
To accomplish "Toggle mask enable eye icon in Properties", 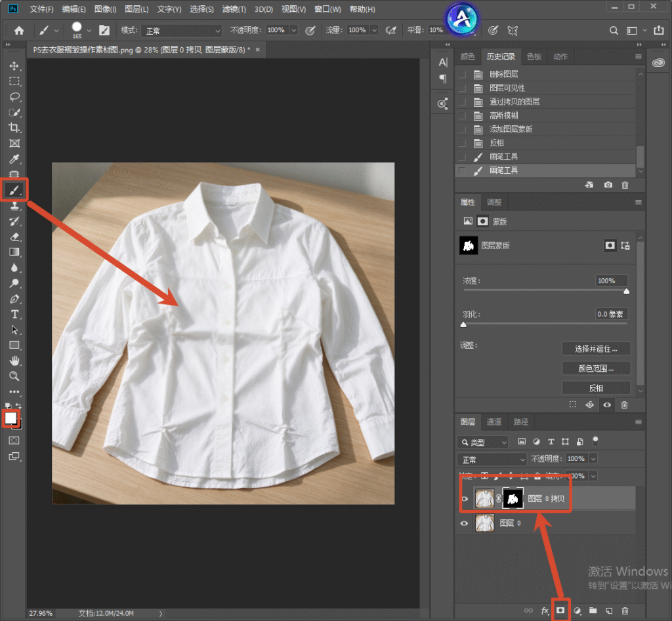I will (607, 405).
